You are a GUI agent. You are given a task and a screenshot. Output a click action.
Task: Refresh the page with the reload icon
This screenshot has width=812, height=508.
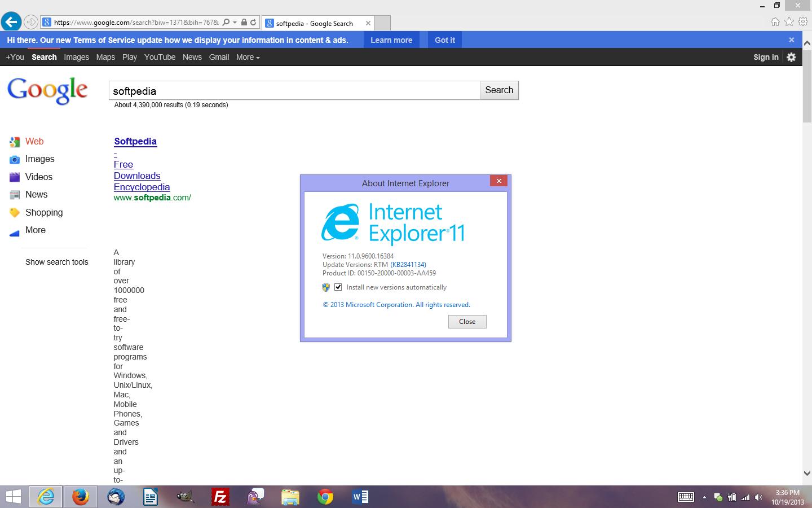(x=253, y=23)
